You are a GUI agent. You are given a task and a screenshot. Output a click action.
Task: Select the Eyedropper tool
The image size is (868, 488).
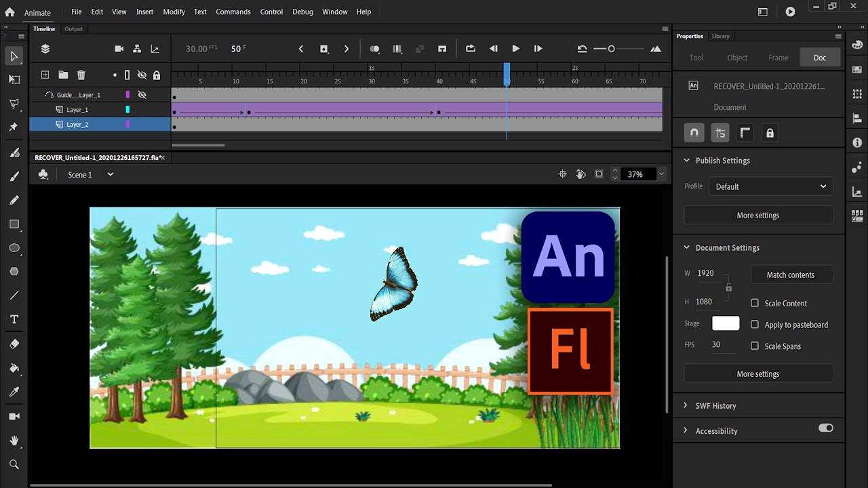pos(14,392)
